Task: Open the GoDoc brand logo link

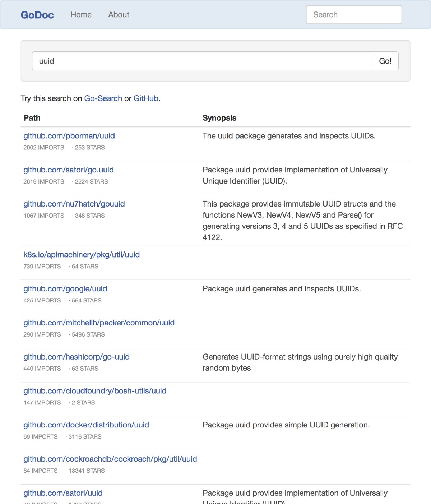Action: (x=37, y=15)
